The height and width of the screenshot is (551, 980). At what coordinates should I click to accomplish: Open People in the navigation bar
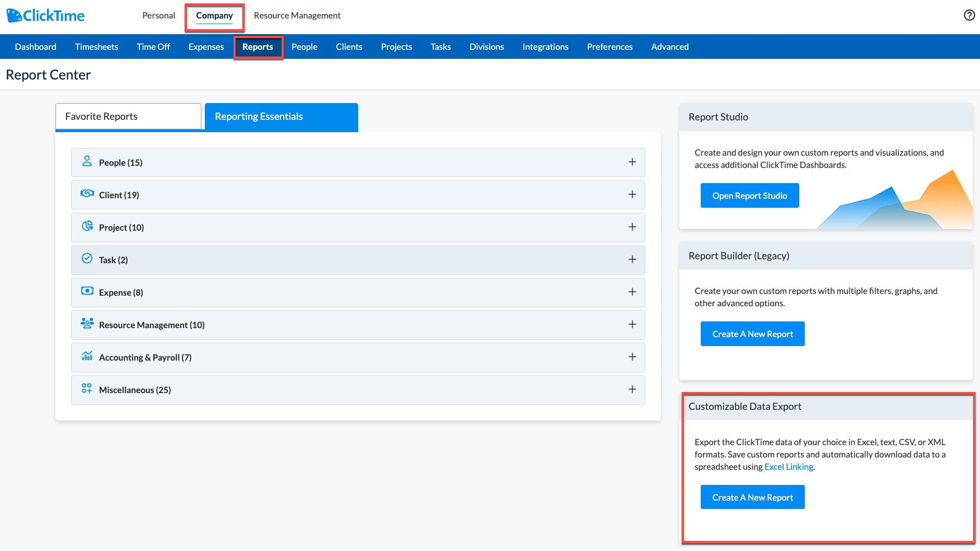pyautogui.click(x=304, y=47)
